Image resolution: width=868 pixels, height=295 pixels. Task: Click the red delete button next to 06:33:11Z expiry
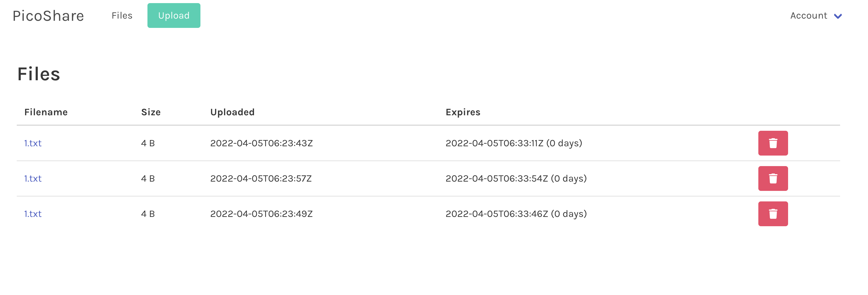coord(773,143)
